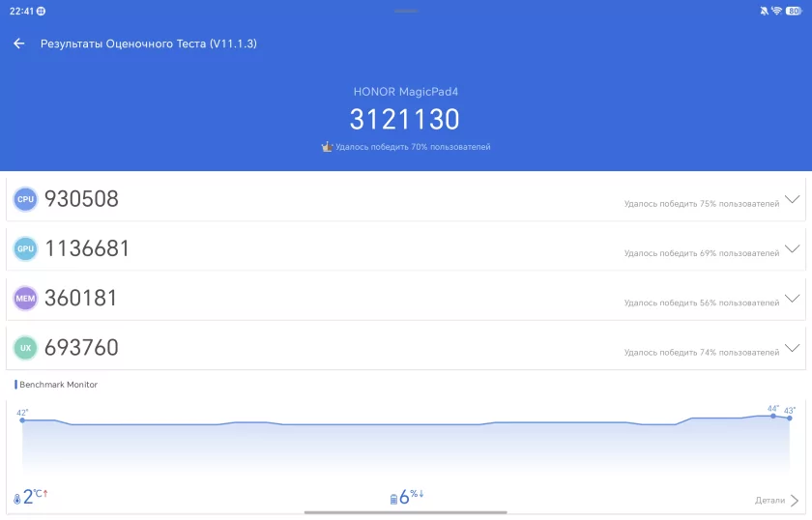This screenshot has width=812, height=520.
Task: Tap the thermometer temperature icon
Action: [17, 498]
